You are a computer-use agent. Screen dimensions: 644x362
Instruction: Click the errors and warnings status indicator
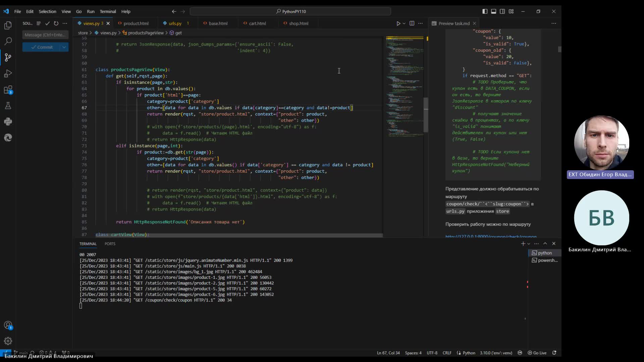(48, 353)
